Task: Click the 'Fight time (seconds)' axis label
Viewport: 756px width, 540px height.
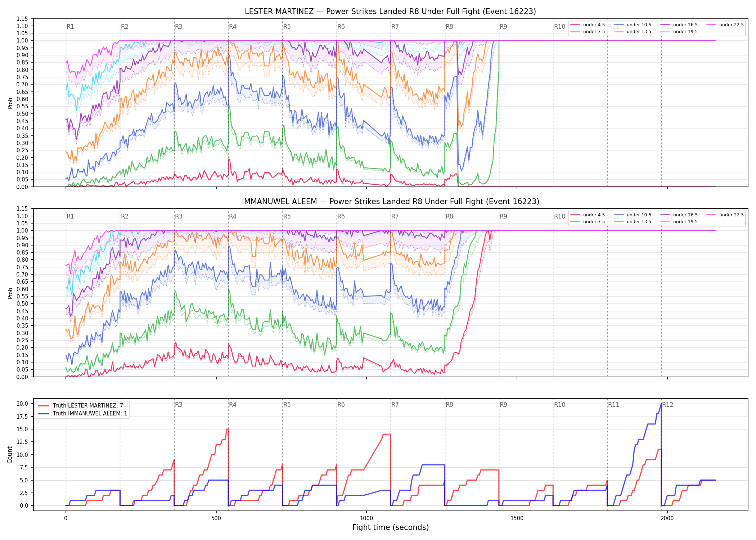Action: point(391,527)
